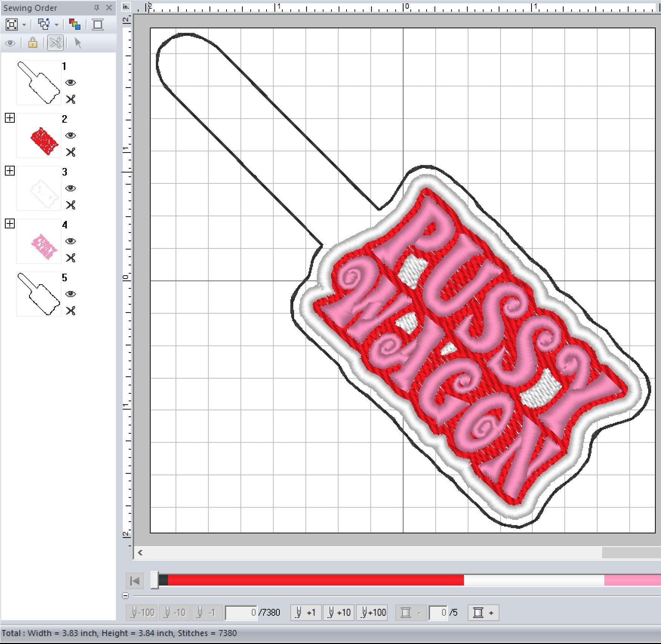
Task: Hide sewing step 1 with eye icon
Action: click(71, 83)
